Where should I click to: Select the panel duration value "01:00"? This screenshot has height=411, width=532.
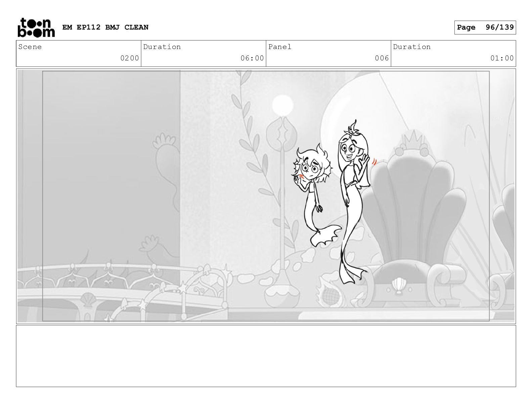click(502, 58)
